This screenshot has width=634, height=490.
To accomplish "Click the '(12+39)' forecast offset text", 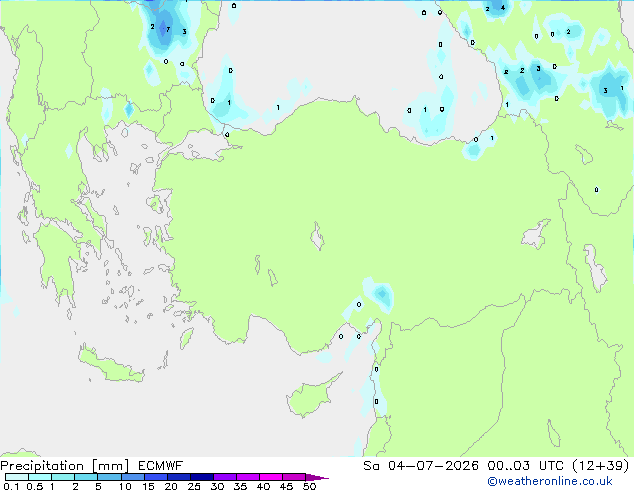I will [600, 466].
